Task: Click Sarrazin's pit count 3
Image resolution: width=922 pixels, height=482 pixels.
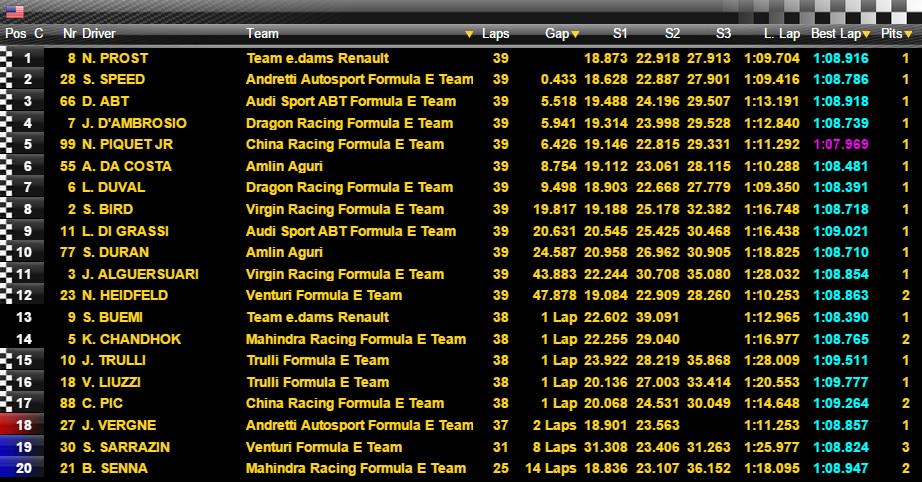Action: click(906, 447)
